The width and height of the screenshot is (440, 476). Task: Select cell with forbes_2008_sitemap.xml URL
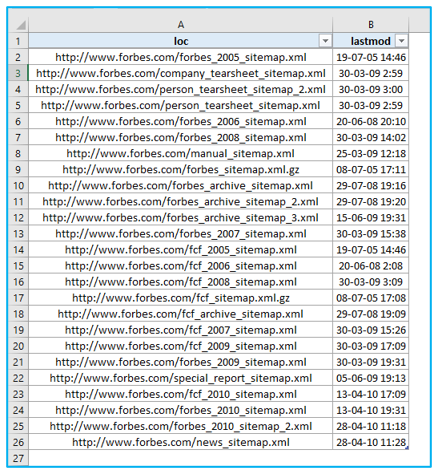[x=181, y=137]
